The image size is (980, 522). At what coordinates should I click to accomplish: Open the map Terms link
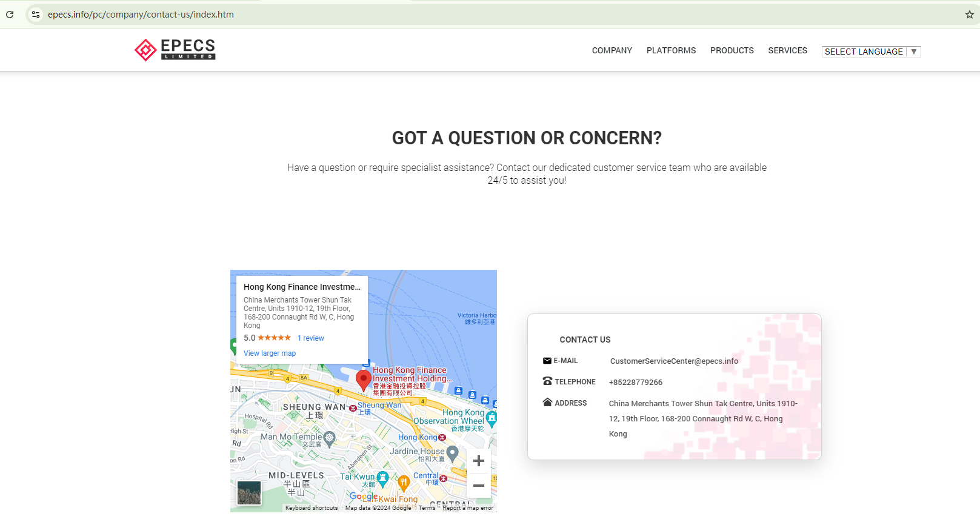427,508
